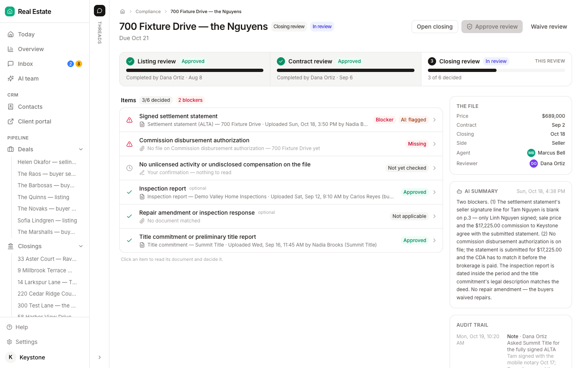Open chevron for Signed settlement statement row
This screenshot has height=368, width=588.
pos(434,120)
